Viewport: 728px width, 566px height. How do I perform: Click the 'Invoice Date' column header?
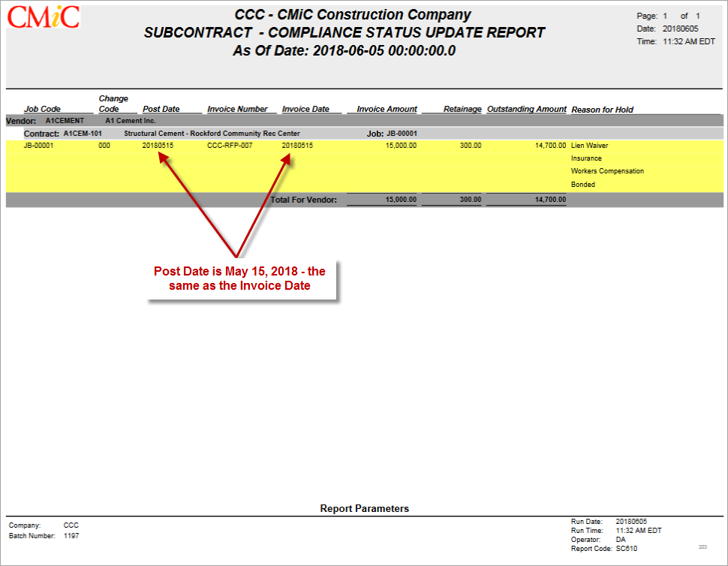(305, 109)
